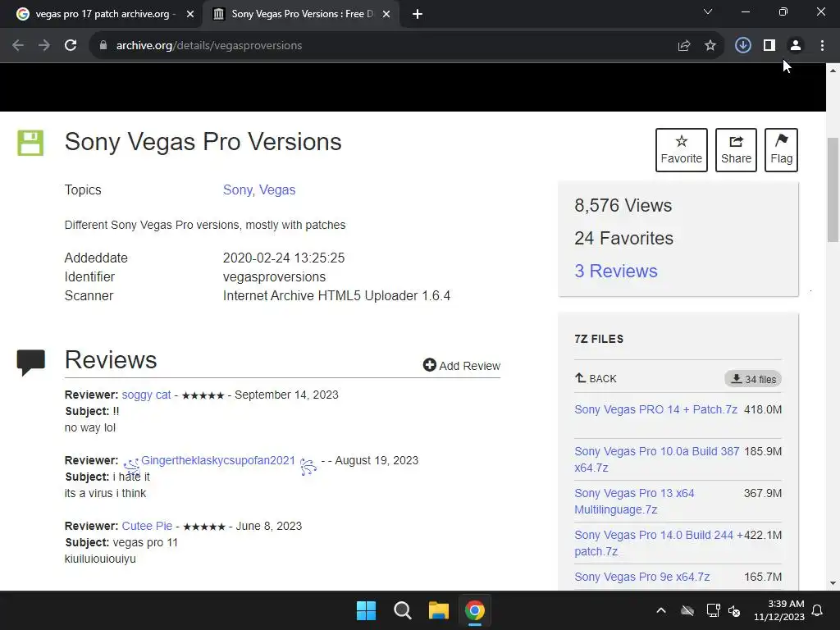Open the tab search chevron

point(708,11)
